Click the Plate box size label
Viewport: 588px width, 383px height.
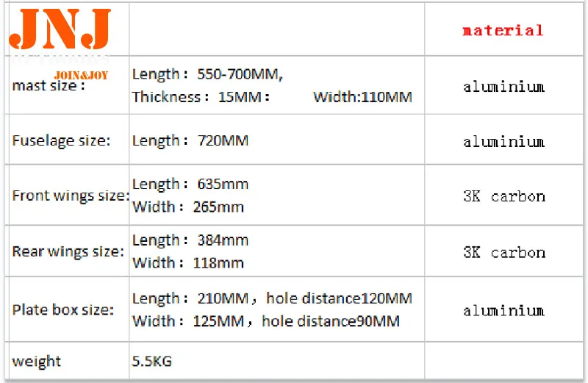[x=63, y=309]
